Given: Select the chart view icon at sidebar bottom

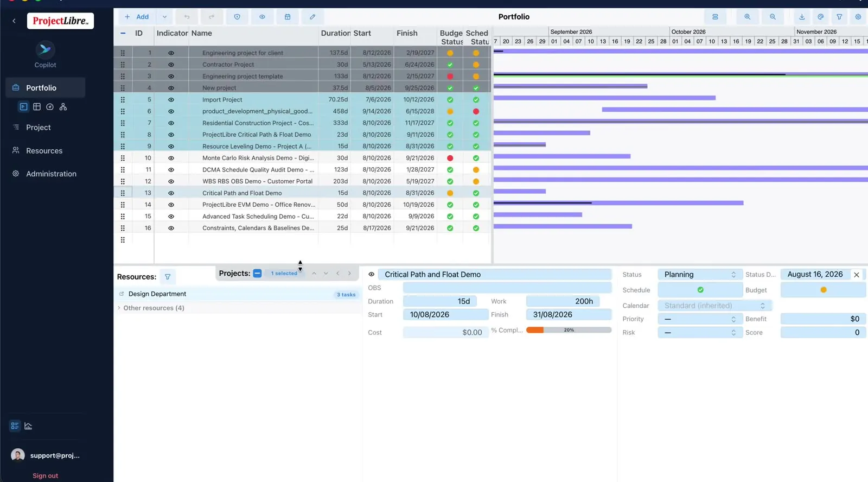Looking at the screenshot, I should 28,426.
